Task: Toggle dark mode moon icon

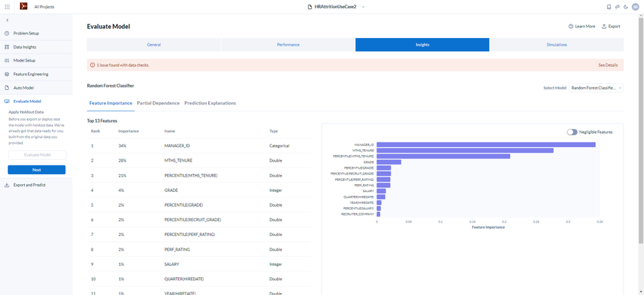Action: click(625, 7)
